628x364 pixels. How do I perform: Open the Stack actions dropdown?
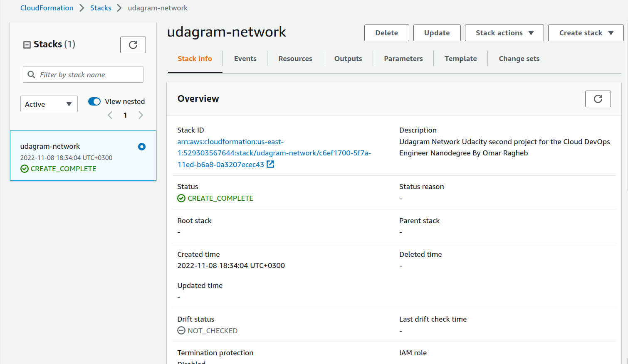[504, 33]
